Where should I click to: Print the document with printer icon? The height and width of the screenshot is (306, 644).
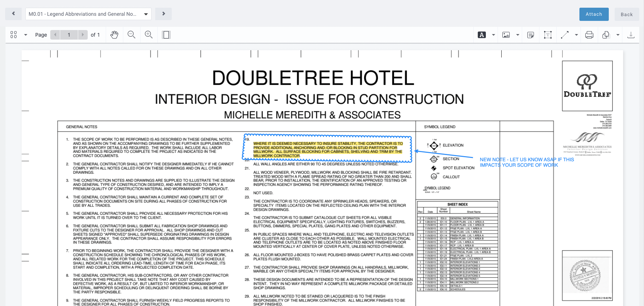(x=589, y=35)
